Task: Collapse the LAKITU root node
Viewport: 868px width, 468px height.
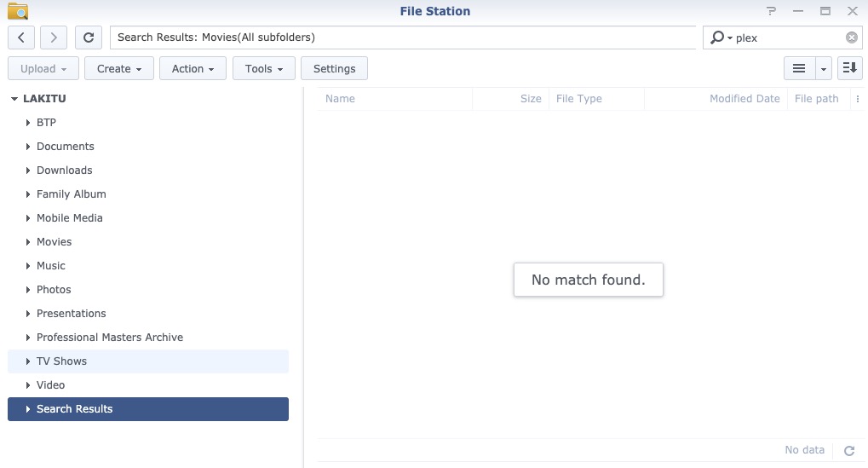Action: point(14,99)
